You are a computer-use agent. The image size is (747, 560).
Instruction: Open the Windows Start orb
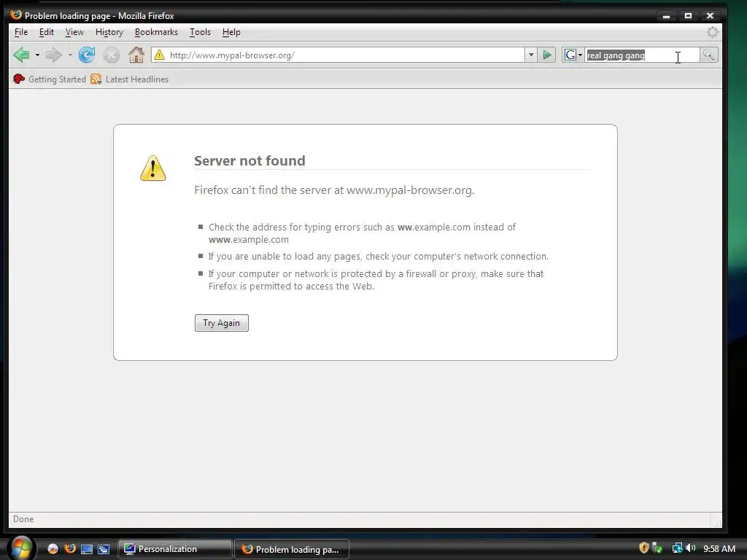(21, 548)
